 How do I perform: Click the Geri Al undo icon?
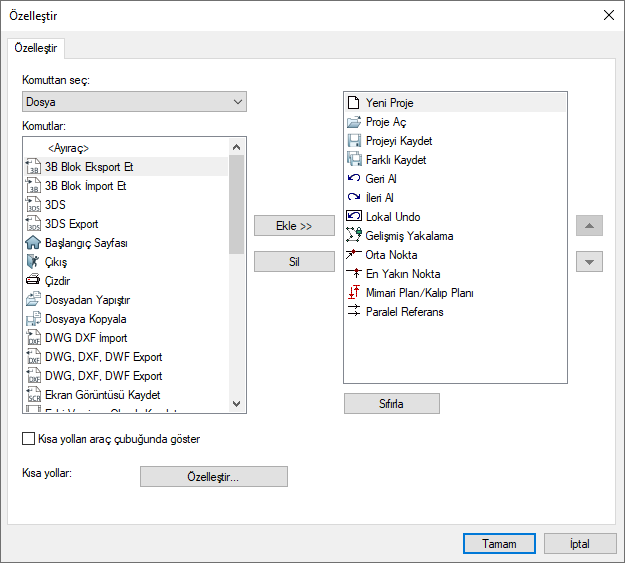353,179
